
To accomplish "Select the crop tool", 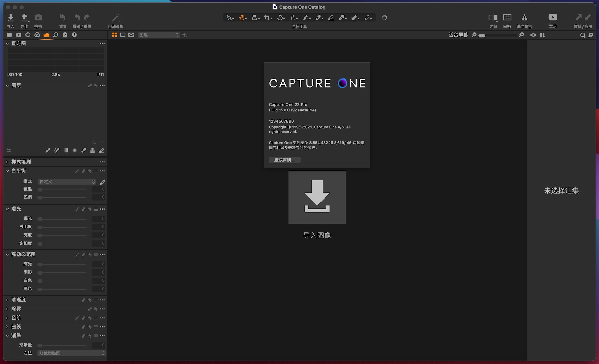I will coord(267,18).
